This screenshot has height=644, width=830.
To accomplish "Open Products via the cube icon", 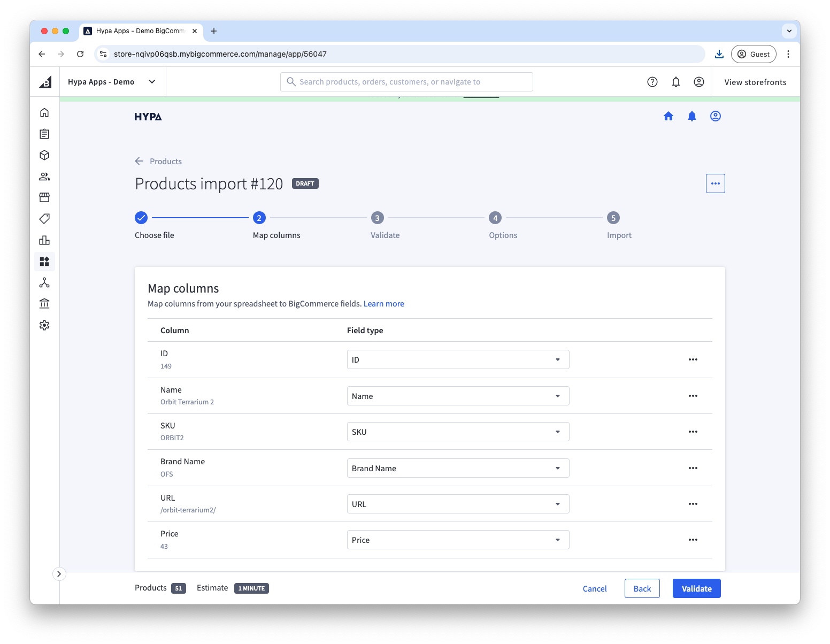I will pyautogui.click(x=44, y=155).
